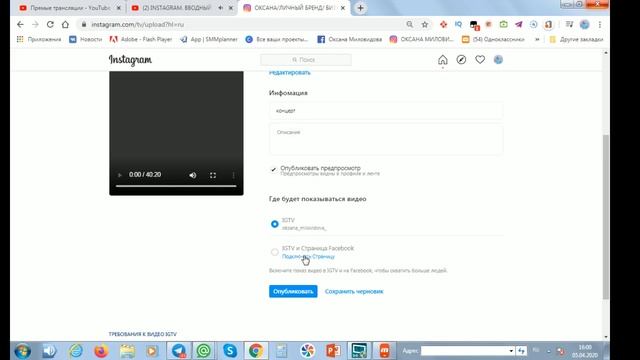Open the Новости bookmark
Image resolution: width=640 pixels, height=360 pixels.
[86, 39]
